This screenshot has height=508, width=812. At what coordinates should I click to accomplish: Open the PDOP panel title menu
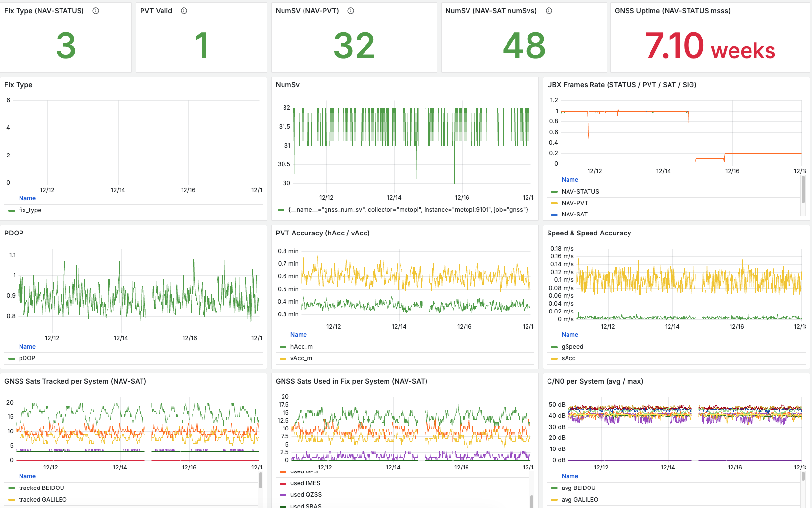click(14, 233)
